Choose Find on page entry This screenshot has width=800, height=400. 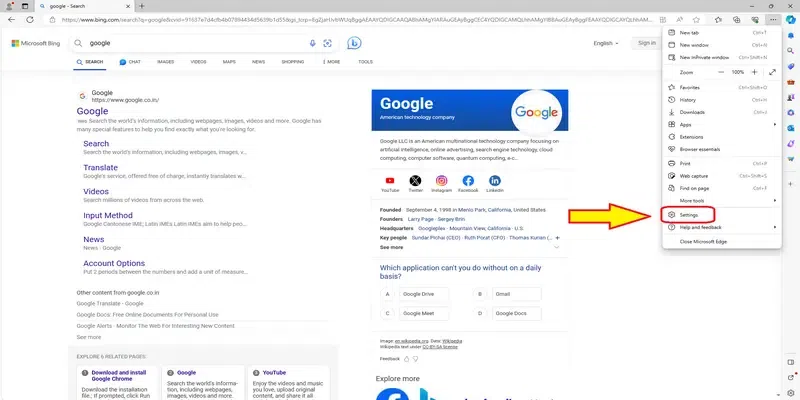[x=721, y=188]
